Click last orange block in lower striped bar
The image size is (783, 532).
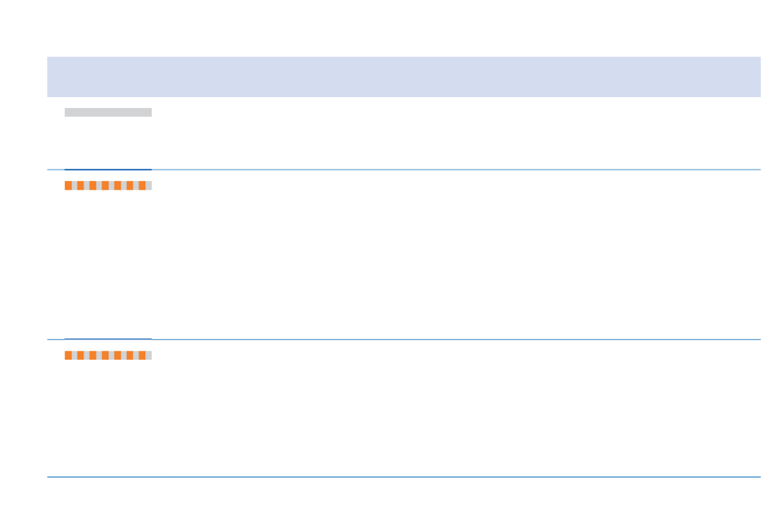click(x=143, y=355)
